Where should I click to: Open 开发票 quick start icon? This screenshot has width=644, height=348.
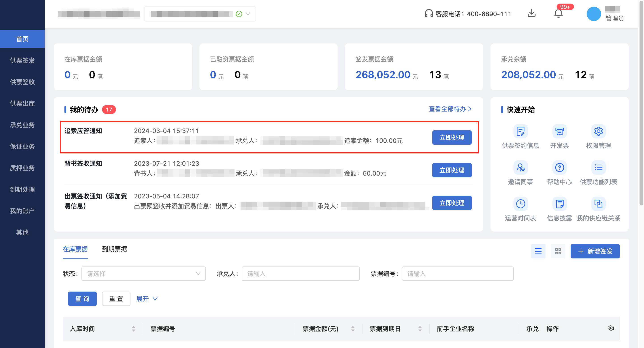pos(559,131)
